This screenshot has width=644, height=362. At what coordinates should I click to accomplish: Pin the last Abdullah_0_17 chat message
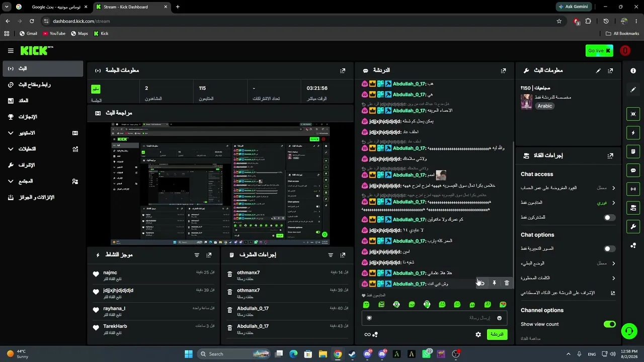(x=494, y=284)
